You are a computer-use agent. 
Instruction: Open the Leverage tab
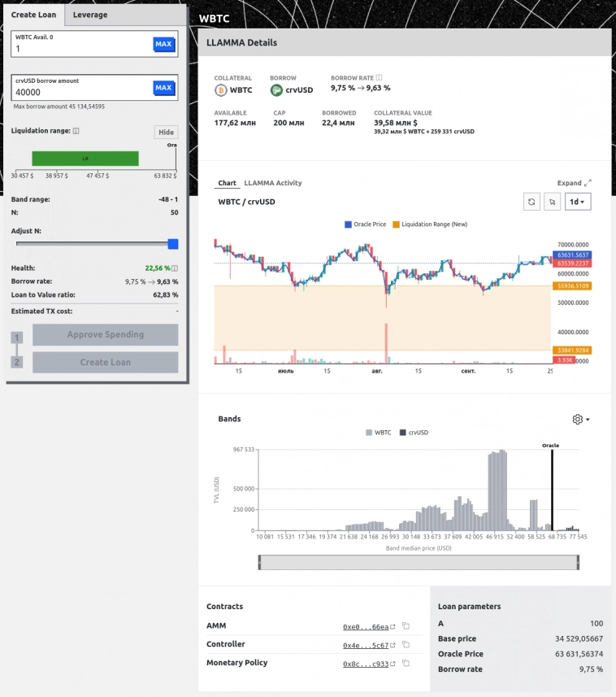[x=90, y=15]
